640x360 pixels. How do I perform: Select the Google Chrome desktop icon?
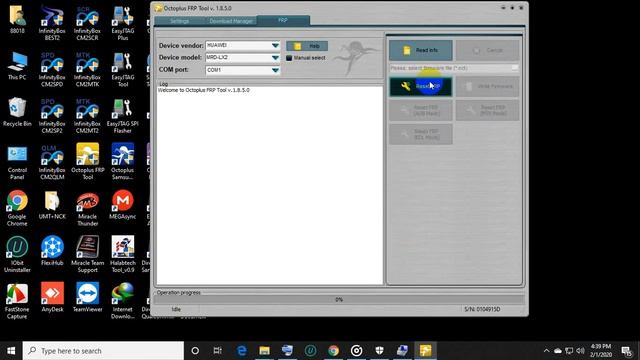click(17, 208)
